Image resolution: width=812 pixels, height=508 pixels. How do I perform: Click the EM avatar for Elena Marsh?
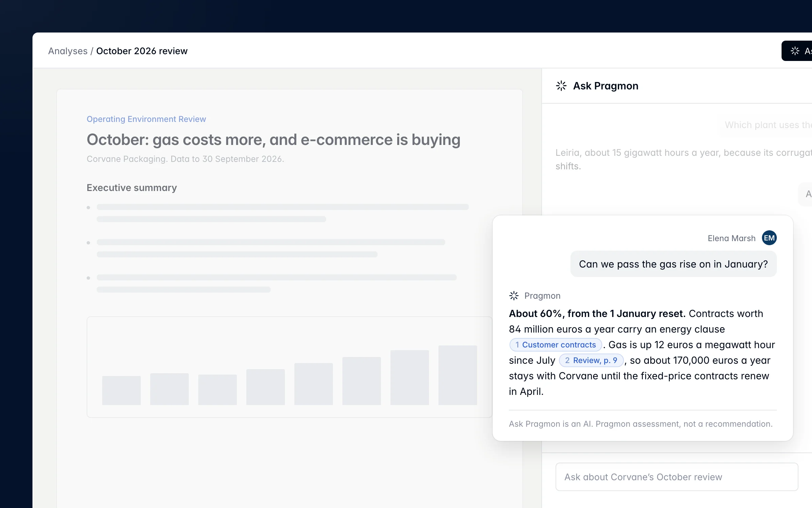(x=769, y=238)
